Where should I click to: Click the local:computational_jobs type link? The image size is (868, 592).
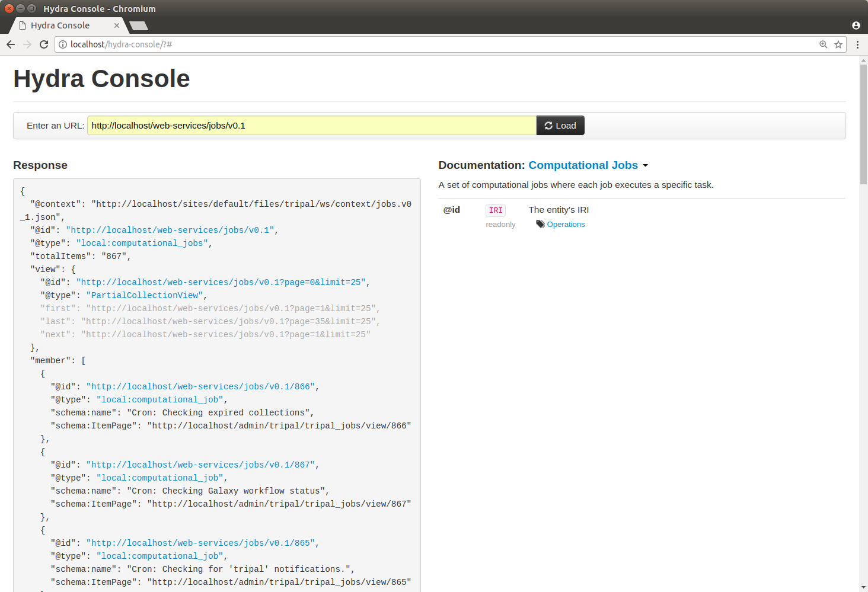tap(142, 244)
